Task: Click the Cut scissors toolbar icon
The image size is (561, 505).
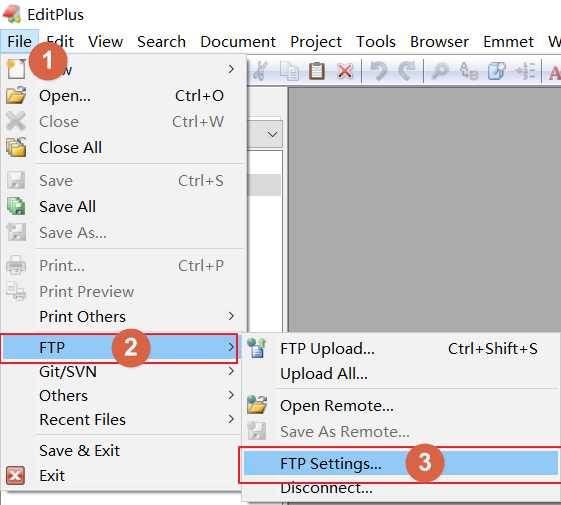Action: tap(260, 71)
